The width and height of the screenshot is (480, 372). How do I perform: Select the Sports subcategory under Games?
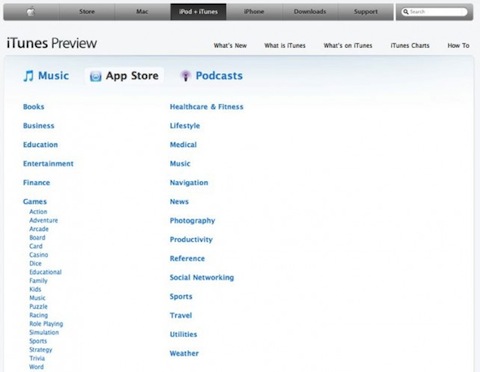(x=38, y=341)
